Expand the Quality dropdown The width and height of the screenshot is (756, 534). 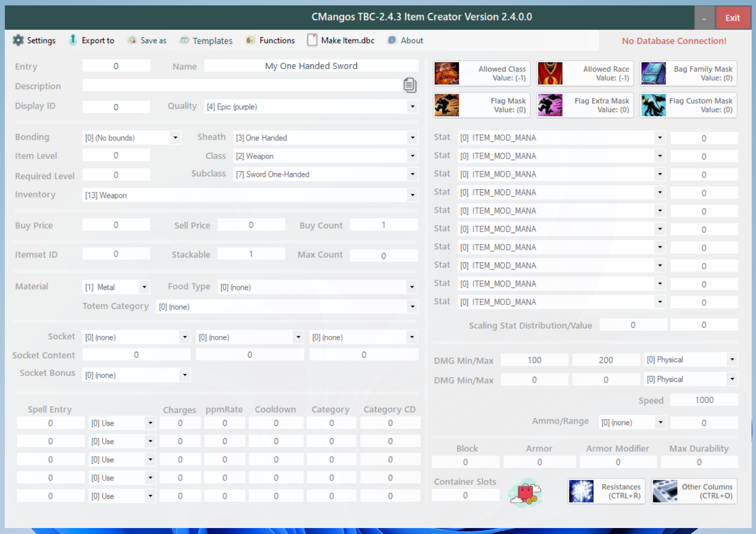pos(413,107)
